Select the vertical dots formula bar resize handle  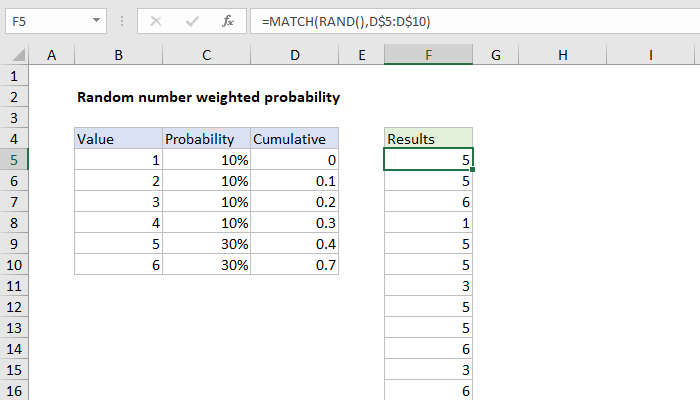123,21
